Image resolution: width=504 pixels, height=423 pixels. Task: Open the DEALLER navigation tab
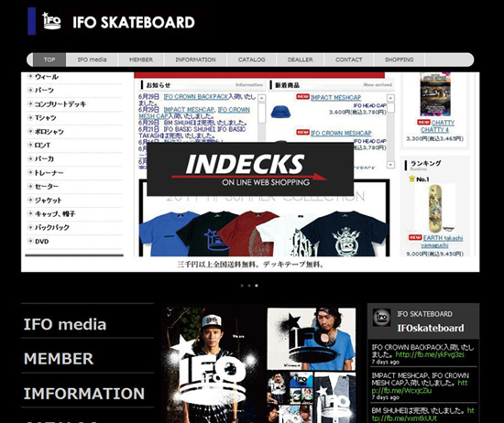point(301,60)
